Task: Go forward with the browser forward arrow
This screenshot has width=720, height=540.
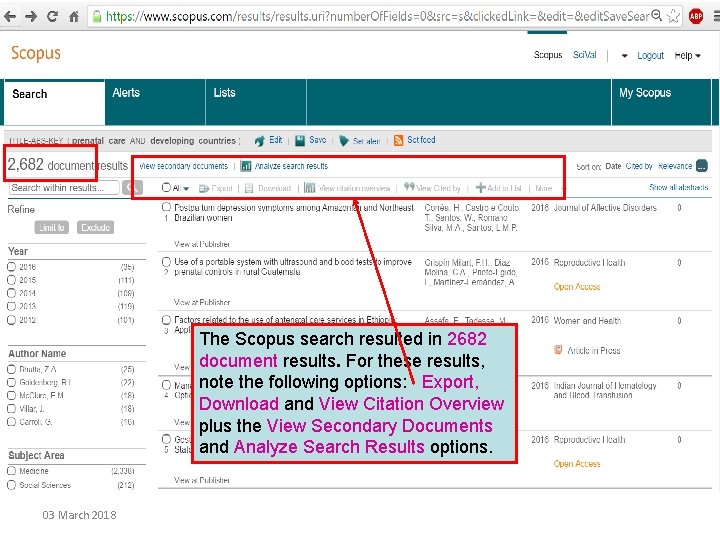Action: [31, 17]
